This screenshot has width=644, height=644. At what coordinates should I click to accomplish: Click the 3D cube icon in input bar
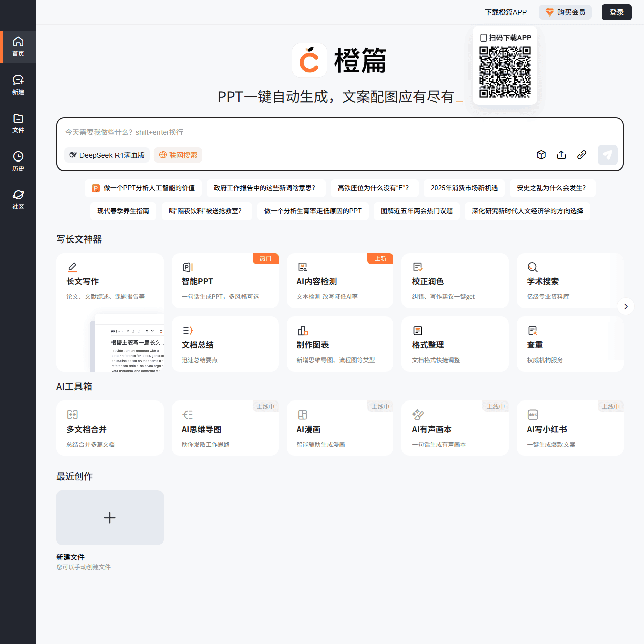541,155
